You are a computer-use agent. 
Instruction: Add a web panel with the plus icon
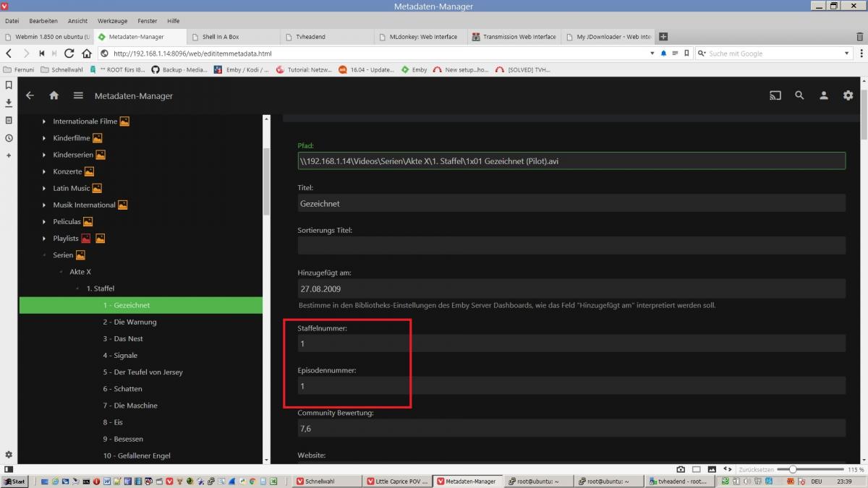coord(9,155)
